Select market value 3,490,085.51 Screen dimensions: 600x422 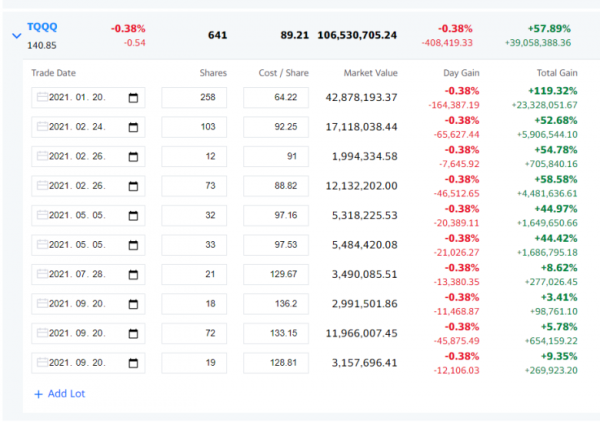point(365,274)
